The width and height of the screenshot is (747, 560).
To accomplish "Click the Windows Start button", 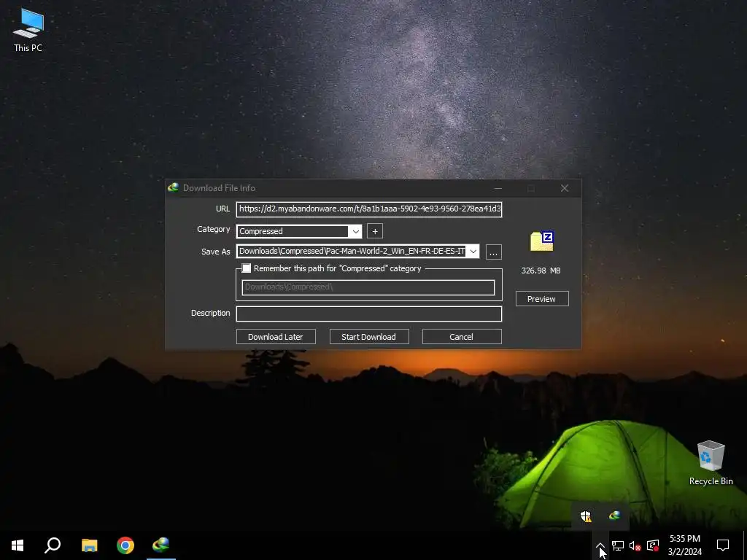I will pos(18,545).
